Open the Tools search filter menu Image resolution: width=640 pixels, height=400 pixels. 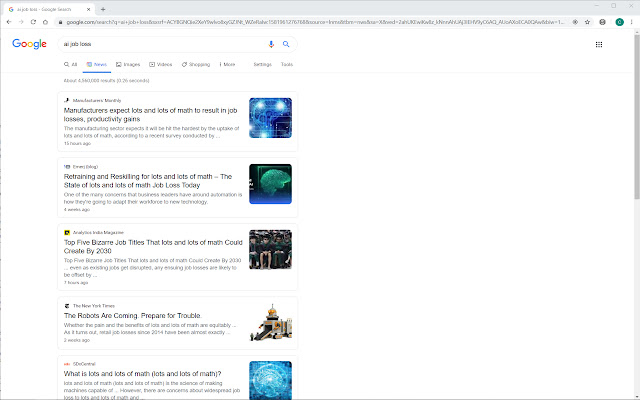[x=287, y=64]
